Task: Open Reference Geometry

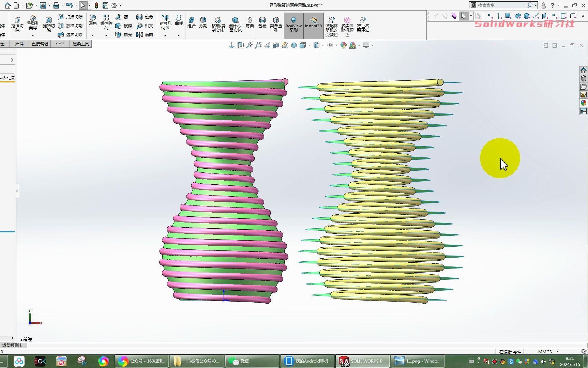Action: 165,22
